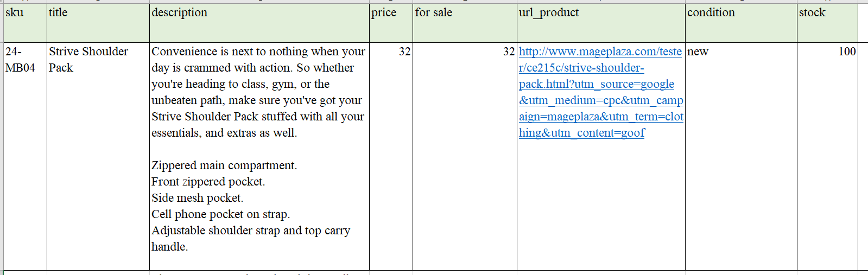The image size is (868, 275).
Task: Select the product description text cell
Action: pos(259,156)
